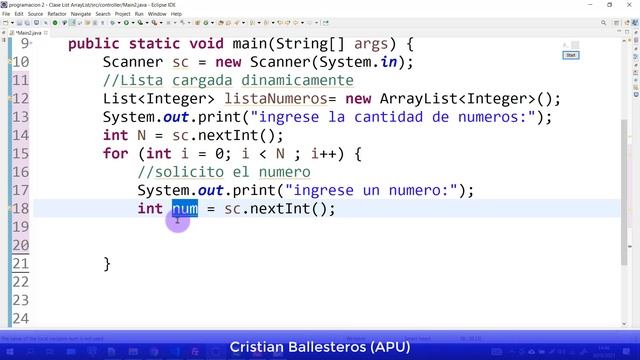Click the '//Lista cargada dinamicamente' comment
Viewport: 640px width, 360px height.
[x=228, y=80]
